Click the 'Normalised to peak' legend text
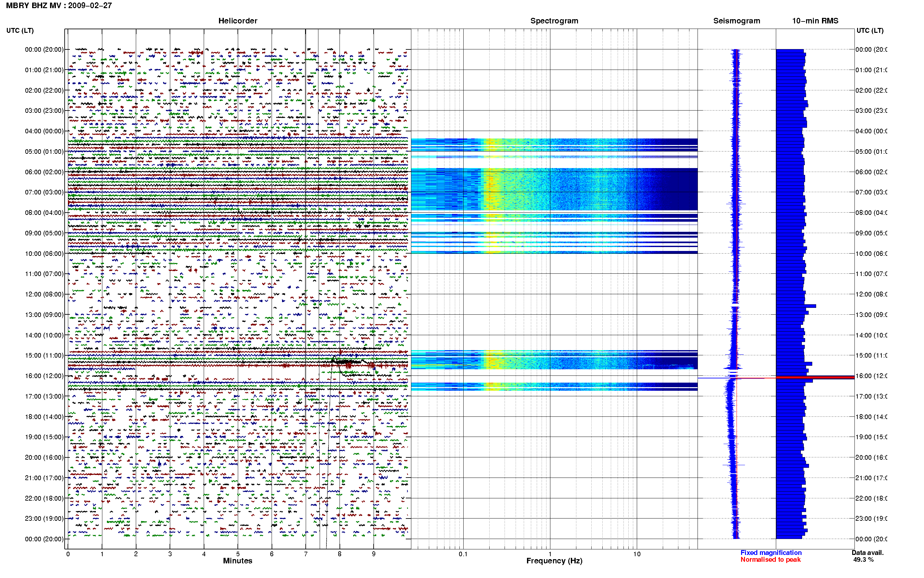Viewport: 924px width, 578px height. [x=770, y=560]
